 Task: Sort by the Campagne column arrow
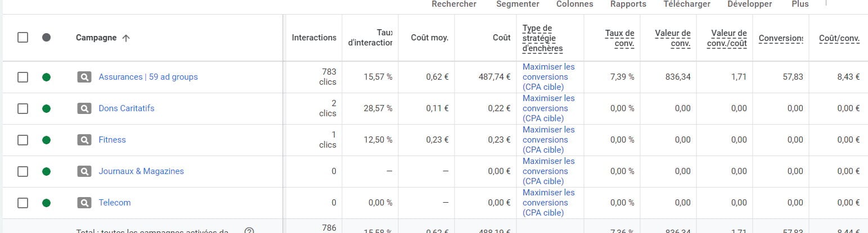pyautogui.click(x=126, y=38)
